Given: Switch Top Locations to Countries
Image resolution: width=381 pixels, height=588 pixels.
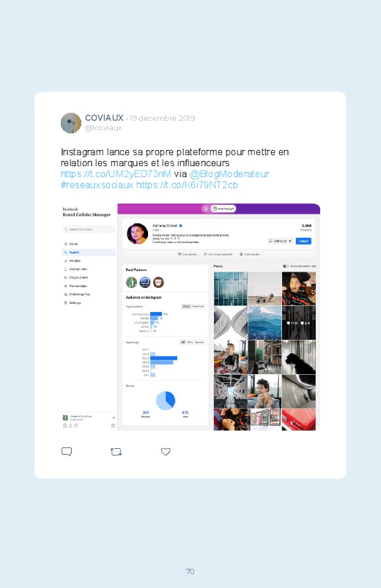Looking at the screenshot, I should [x=199, y=306].
